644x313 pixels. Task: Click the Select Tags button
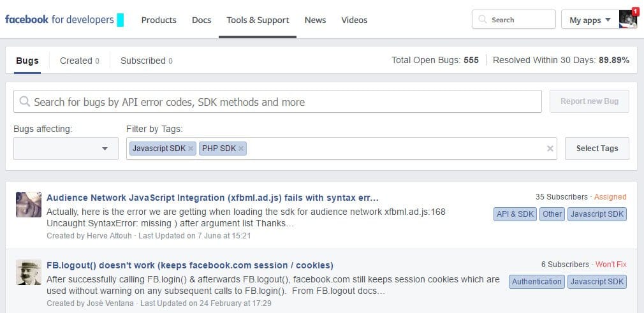coord(597,149)
